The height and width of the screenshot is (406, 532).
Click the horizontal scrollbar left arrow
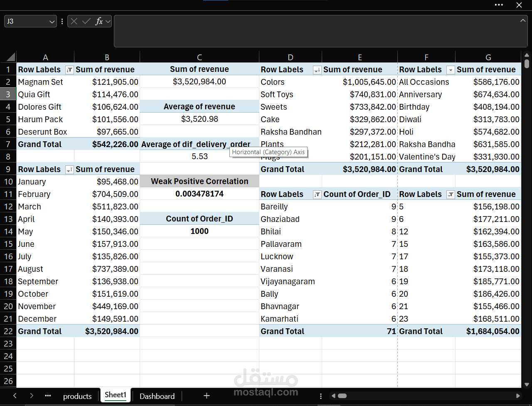333,396
